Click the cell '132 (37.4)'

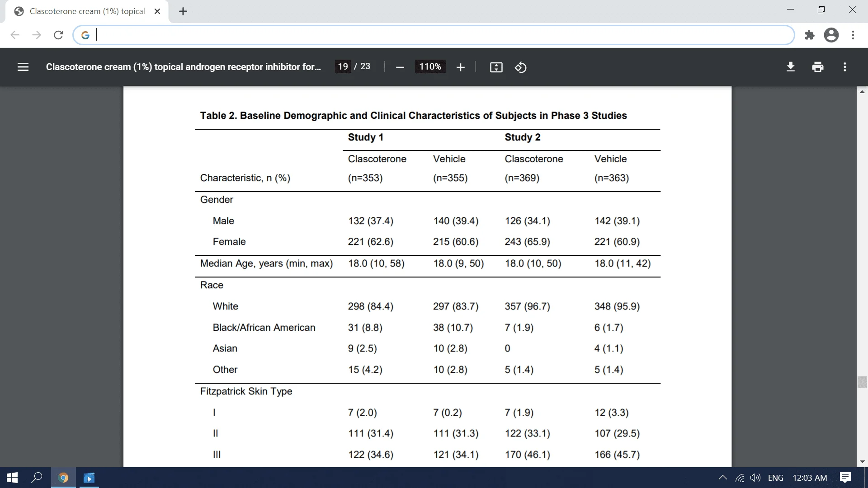tap(370, 221)
